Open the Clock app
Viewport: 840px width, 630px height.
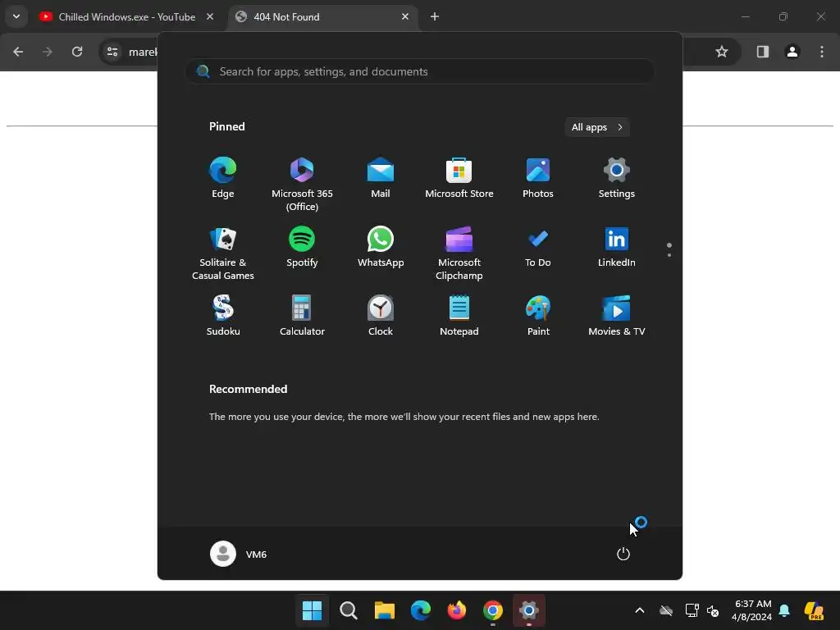point(381,316)
